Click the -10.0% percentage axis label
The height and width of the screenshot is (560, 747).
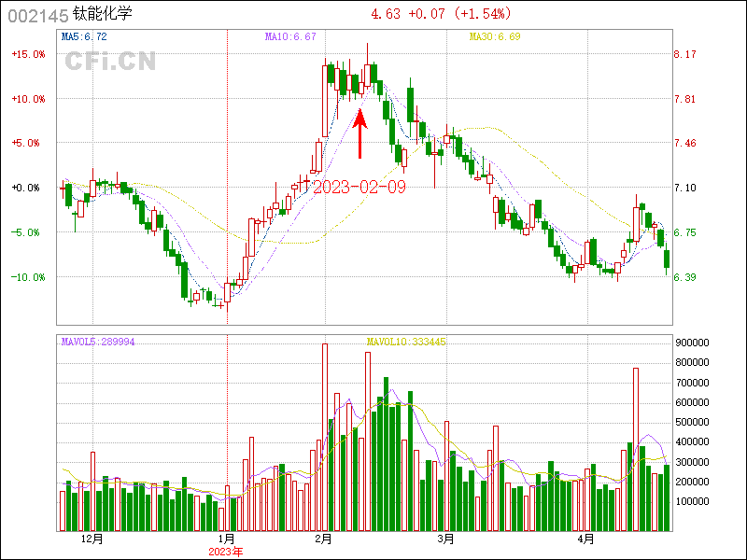coord(28,277)
